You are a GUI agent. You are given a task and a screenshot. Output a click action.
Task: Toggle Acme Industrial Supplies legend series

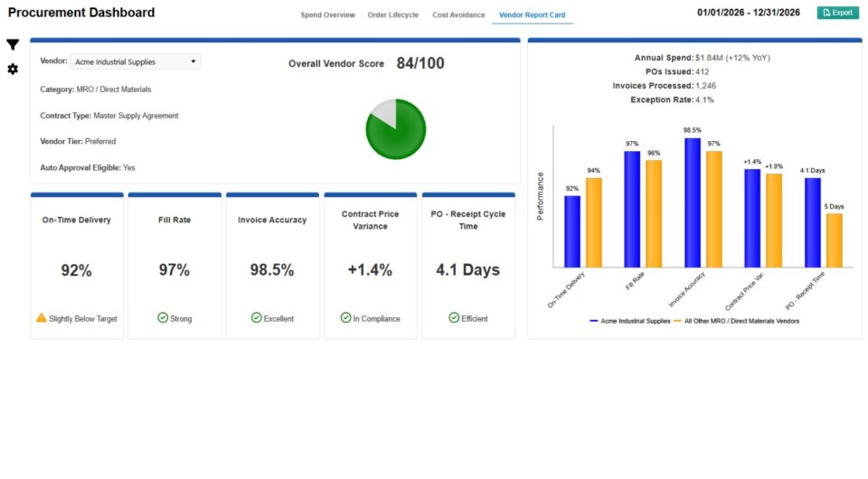pos(629,321)
